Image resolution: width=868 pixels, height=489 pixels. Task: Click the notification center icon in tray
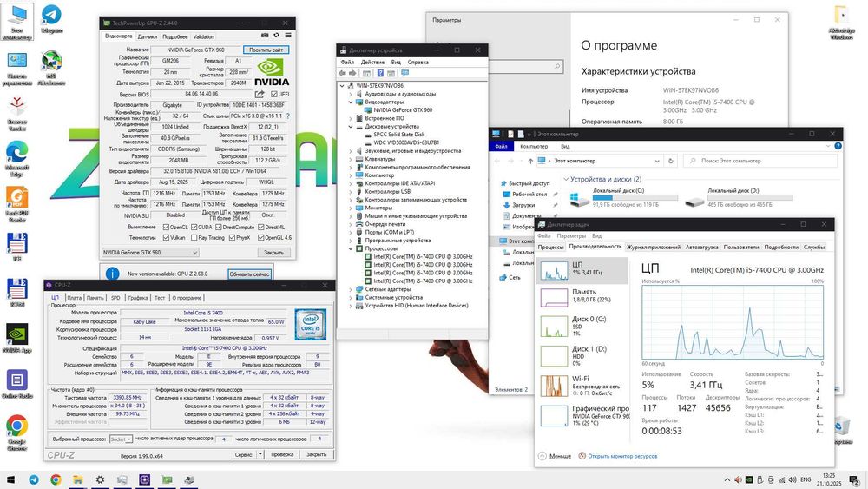click(855, 479)
